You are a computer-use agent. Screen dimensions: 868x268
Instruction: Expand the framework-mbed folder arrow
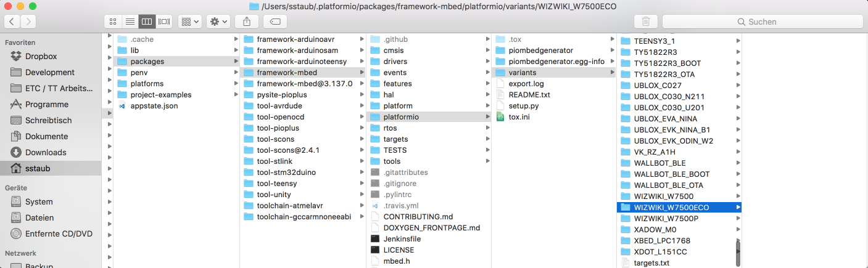[362, 73]
